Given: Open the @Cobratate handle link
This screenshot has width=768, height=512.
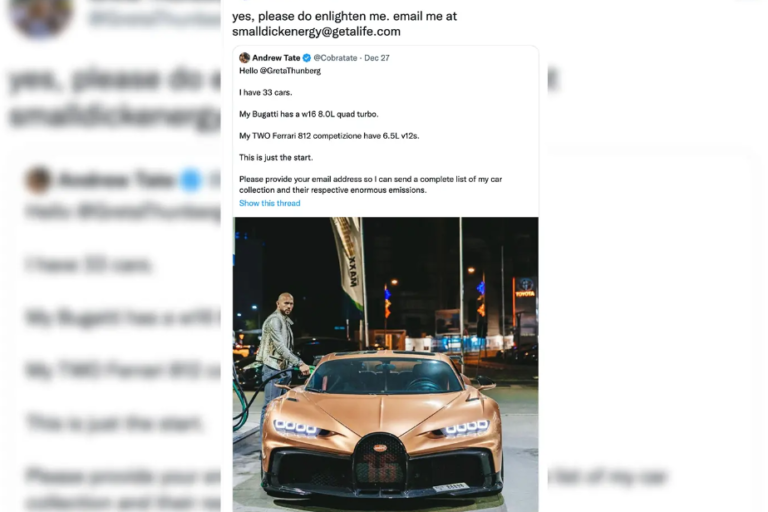Looking at the screenshot, I should pyautogui.click(x=335, y=58).
